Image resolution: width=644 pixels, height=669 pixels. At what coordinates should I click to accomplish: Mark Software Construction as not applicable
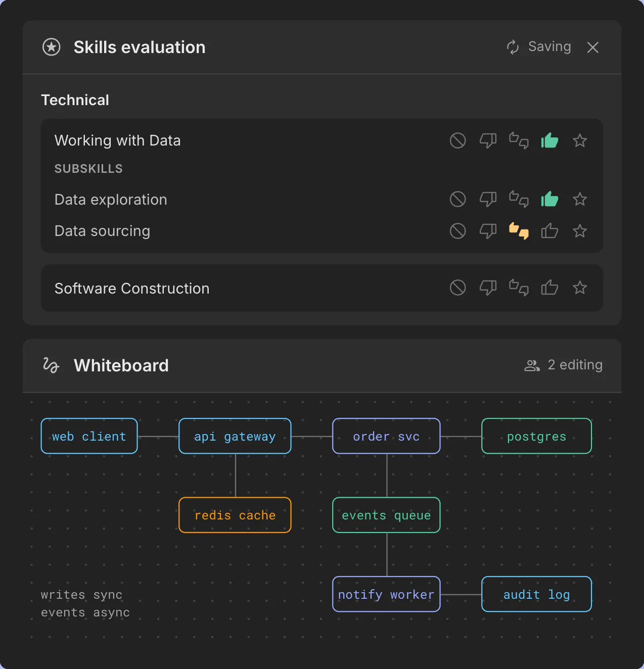[457, 288]
